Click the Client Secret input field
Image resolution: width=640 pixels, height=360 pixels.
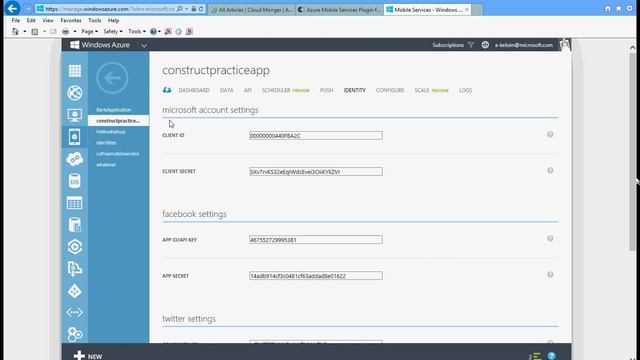316,171
